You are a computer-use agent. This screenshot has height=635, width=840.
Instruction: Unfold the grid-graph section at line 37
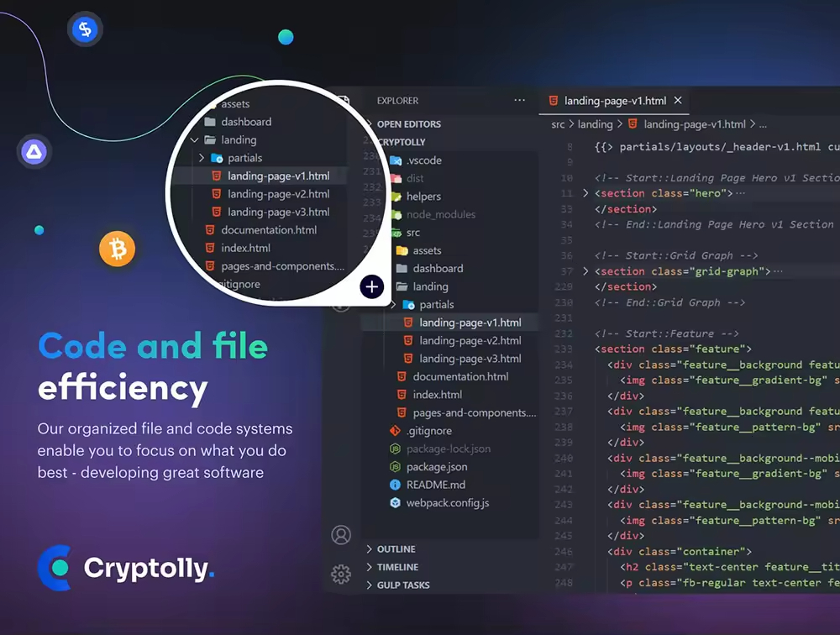(x=585, y=271)
